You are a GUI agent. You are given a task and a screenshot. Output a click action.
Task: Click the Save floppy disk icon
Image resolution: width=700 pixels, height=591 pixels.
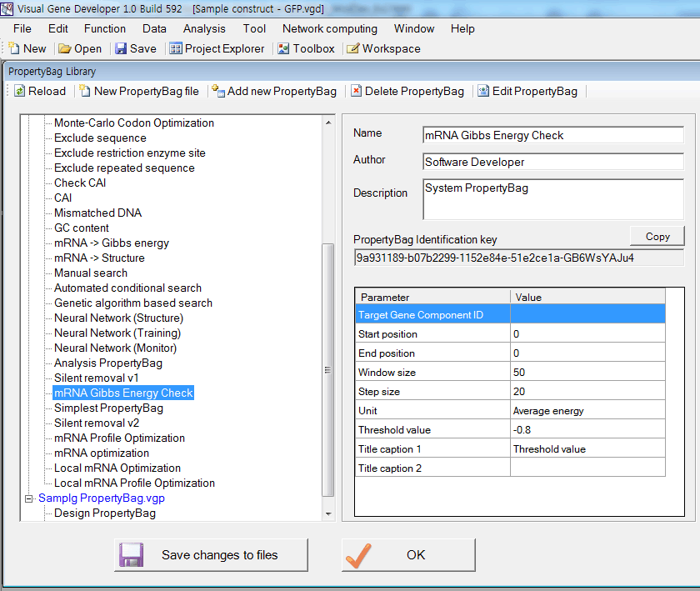click(x=121, y=48)
